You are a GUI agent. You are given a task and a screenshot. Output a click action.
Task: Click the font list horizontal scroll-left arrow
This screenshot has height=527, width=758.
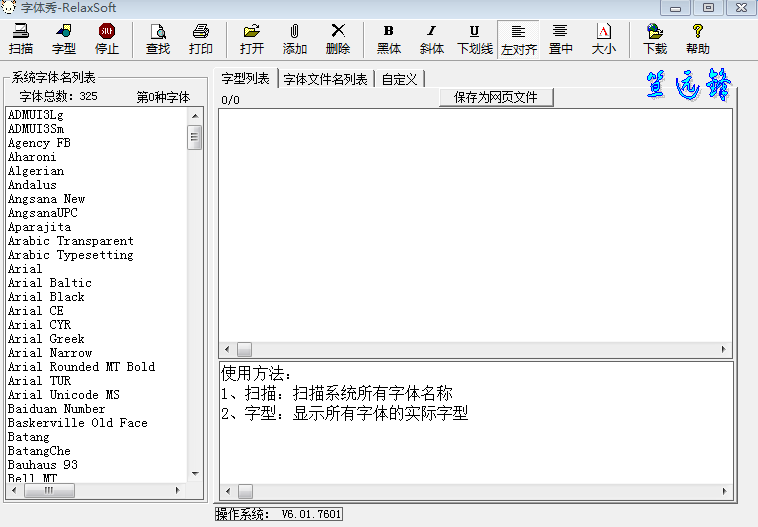tap(14, 490)
